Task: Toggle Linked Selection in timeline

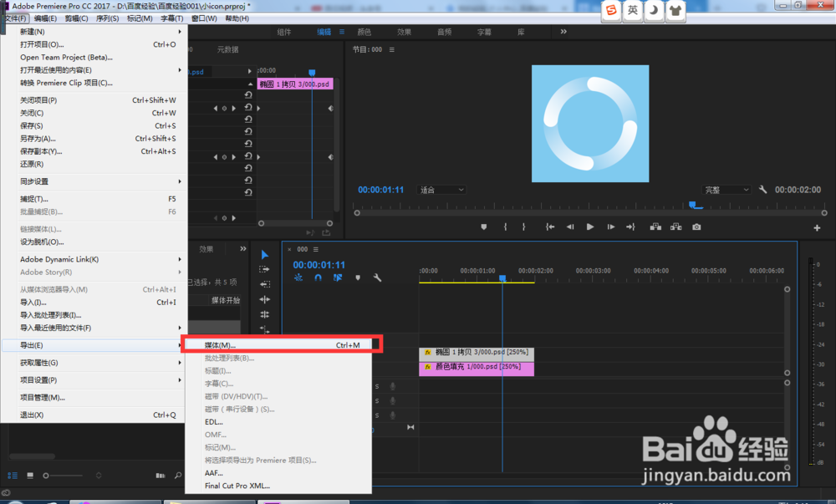Action: point(338,277)
